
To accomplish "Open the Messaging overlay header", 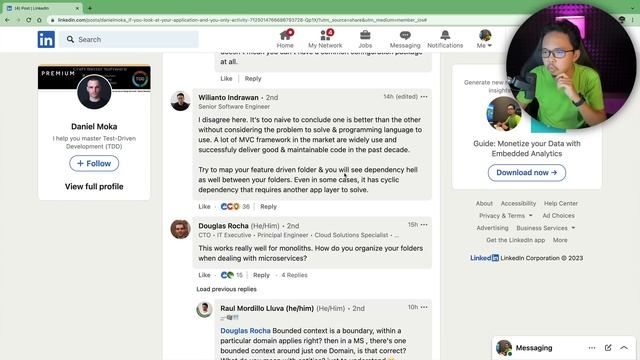I will (x=534, y=348).
